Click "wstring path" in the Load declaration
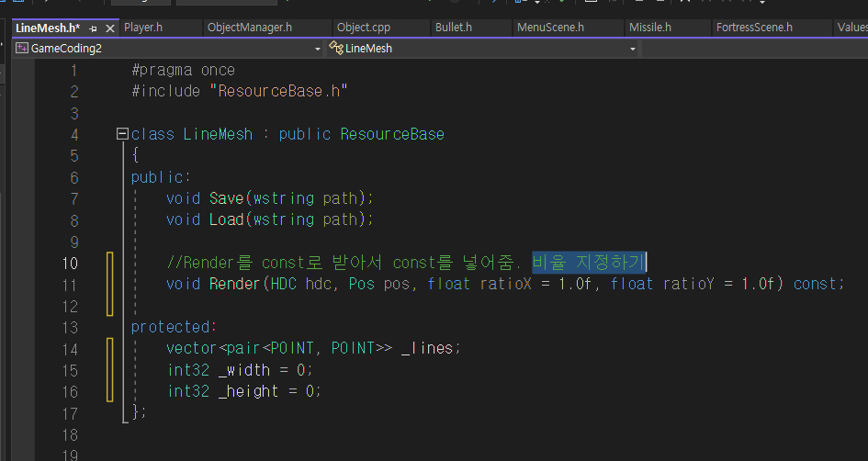 305,219
